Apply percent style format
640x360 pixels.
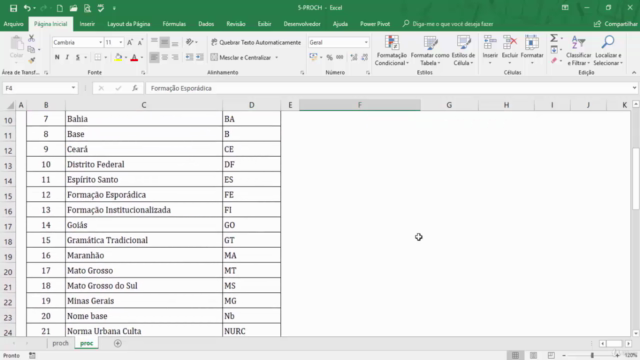coord(329,58)
